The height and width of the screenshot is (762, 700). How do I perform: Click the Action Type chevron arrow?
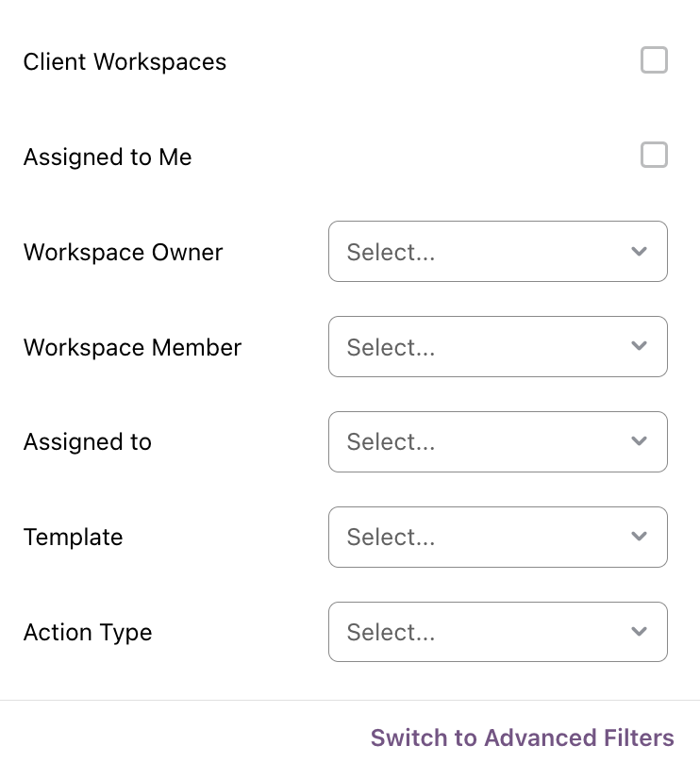coord(639,631)
